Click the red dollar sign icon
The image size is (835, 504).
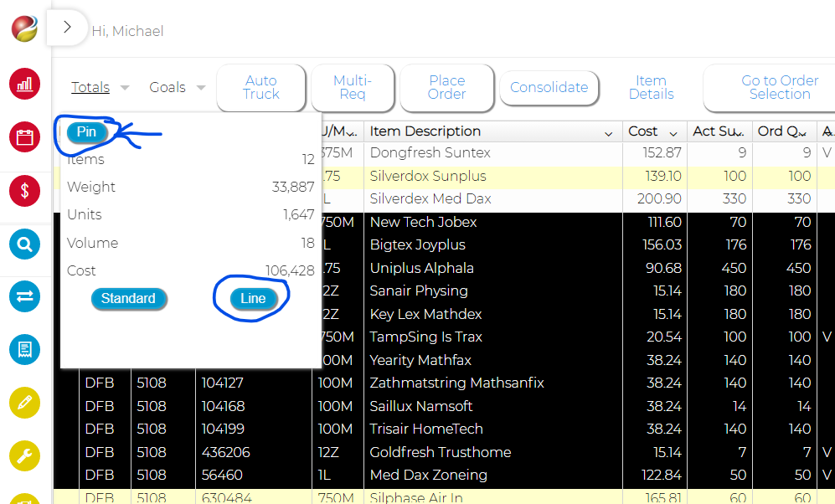[24, 191]
